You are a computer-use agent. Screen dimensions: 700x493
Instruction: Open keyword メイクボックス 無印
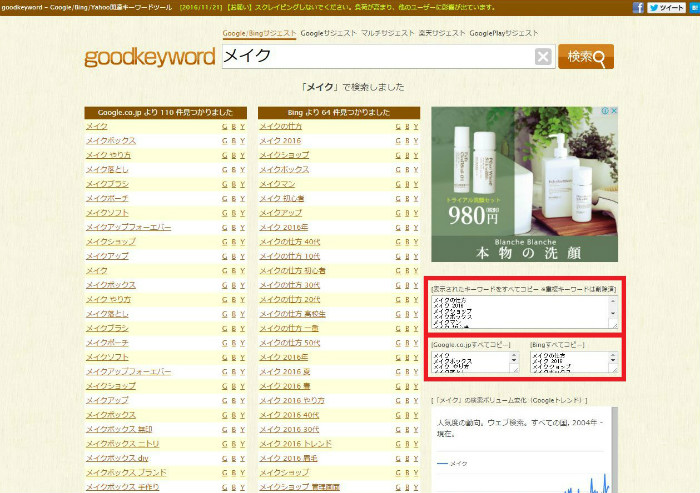[x=119, y=429]
